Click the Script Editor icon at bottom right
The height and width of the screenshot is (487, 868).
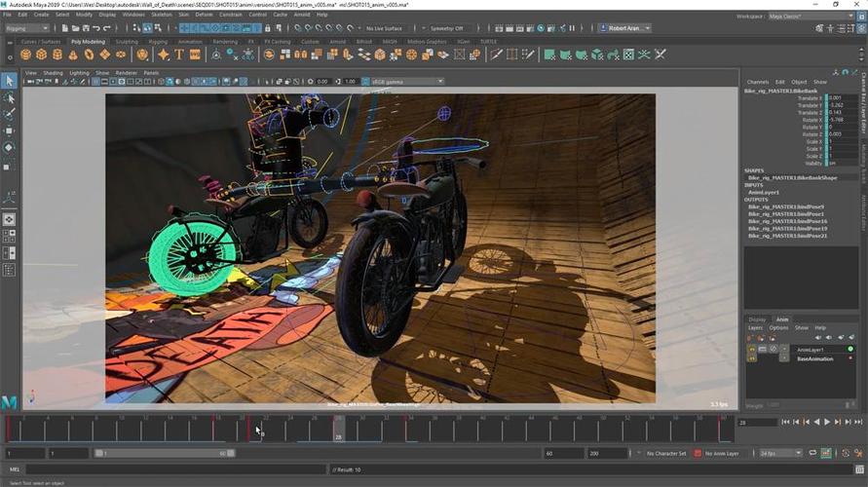click(x=859, y=469)
